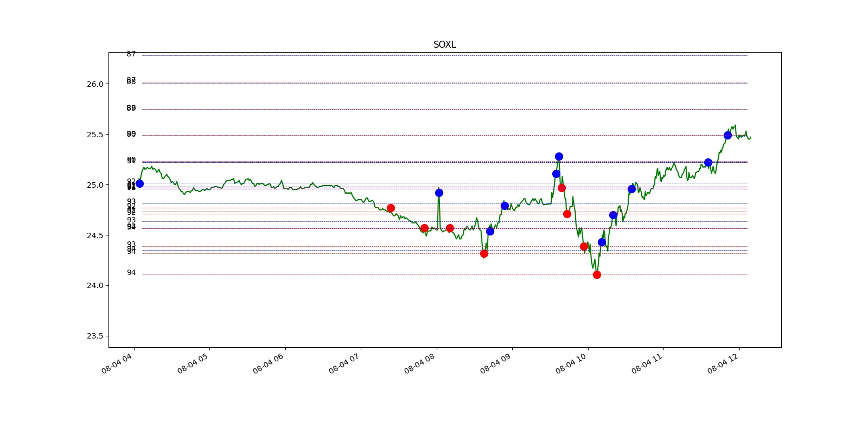Image resolution: width=868 pixels, height=434 pixels.
Task: Select the red marker at the 24.1 lowest point
Action: [597, 275]
